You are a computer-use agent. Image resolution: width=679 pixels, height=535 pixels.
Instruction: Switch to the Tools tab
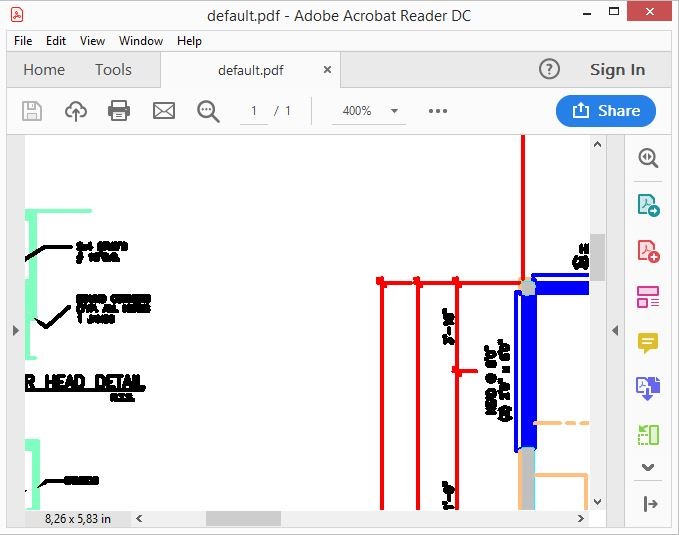pyautogui.click(x=113, y=70)
